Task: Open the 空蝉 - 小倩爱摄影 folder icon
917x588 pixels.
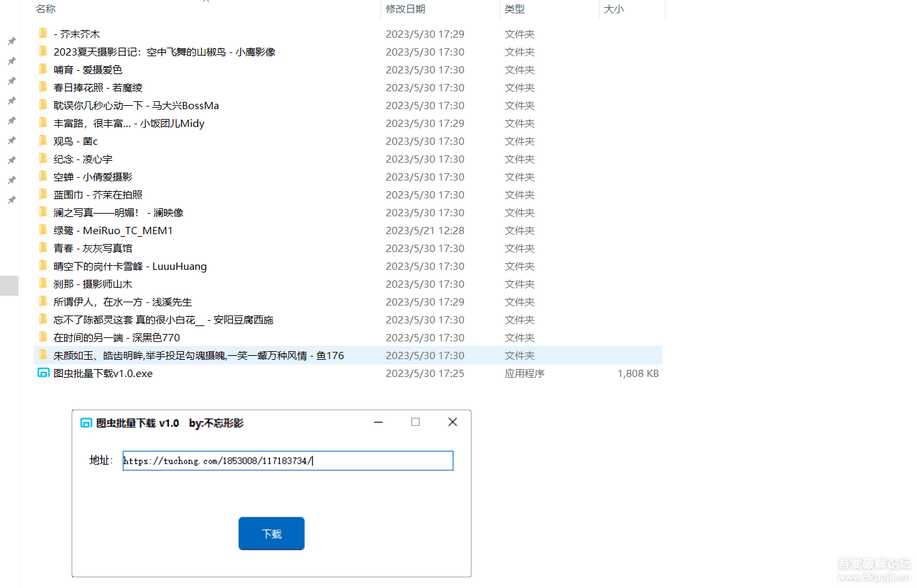Action: click(x=42, y=177)
